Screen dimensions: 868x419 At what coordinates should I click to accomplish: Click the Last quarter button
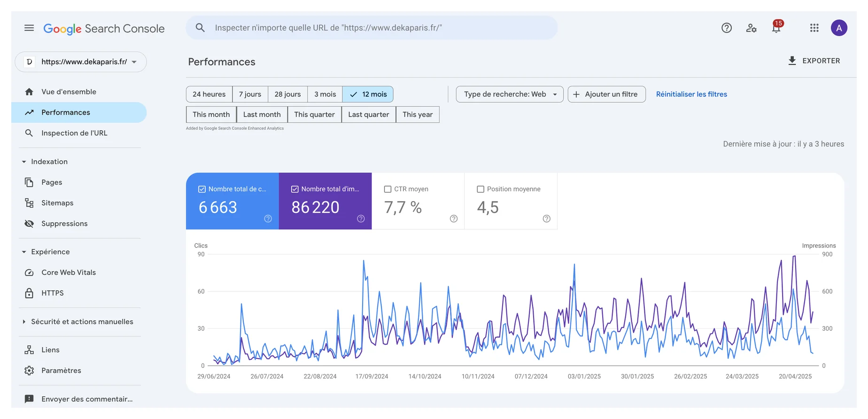pyautogui.click(x=369, y=115)
